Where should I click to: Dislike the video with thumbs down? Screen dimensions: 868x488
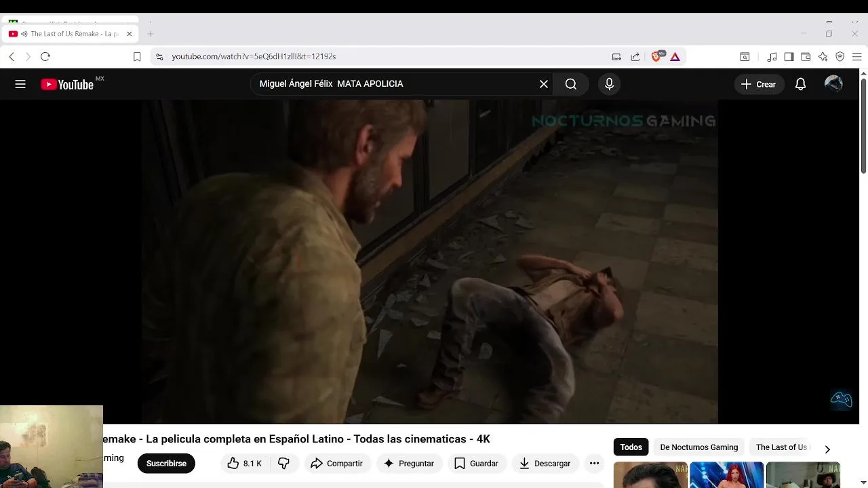[284, 464]
